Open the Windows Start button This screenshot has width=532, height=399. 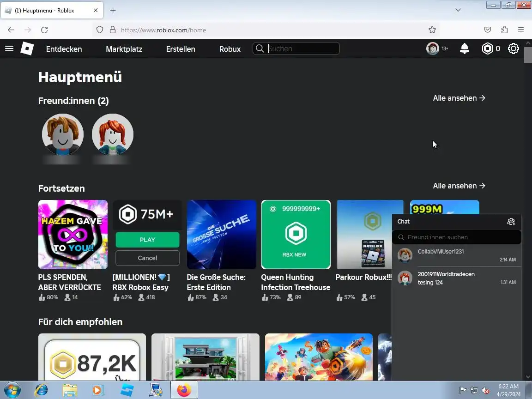click(12, 390)
